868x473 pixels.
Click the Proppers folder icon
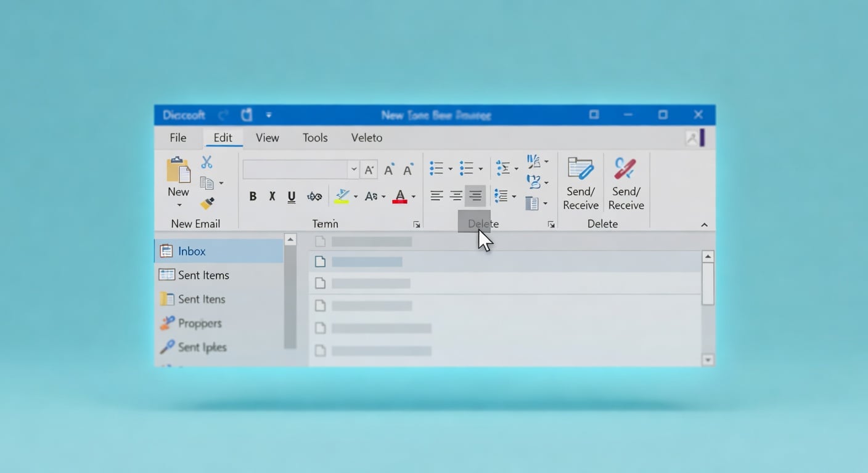point(166,323)
